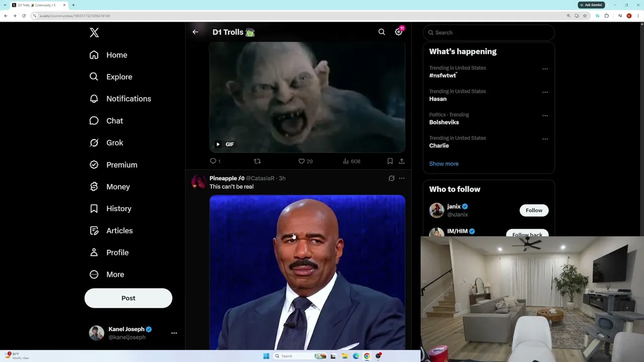Open janix's profile avatar
This screenshot has height=362, width=644.
pyautogui.click(x=437, y=210)
